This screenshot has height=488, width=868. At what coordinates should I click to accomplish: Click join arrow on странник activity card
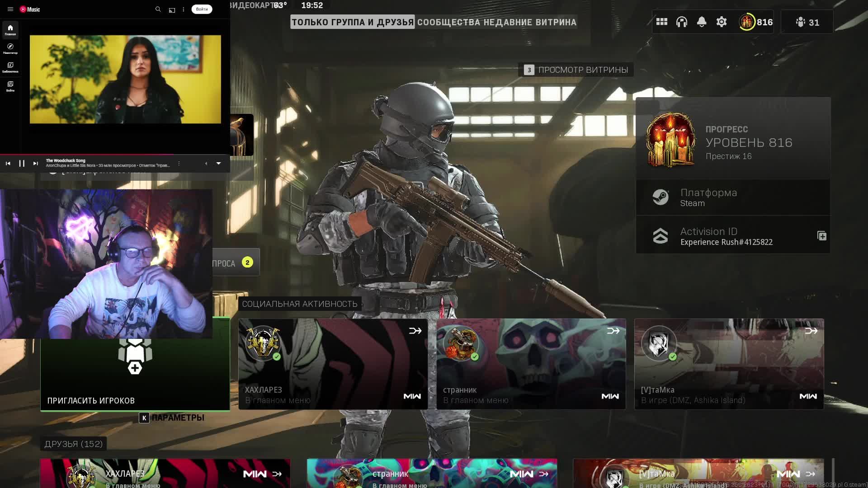point(613,331)
